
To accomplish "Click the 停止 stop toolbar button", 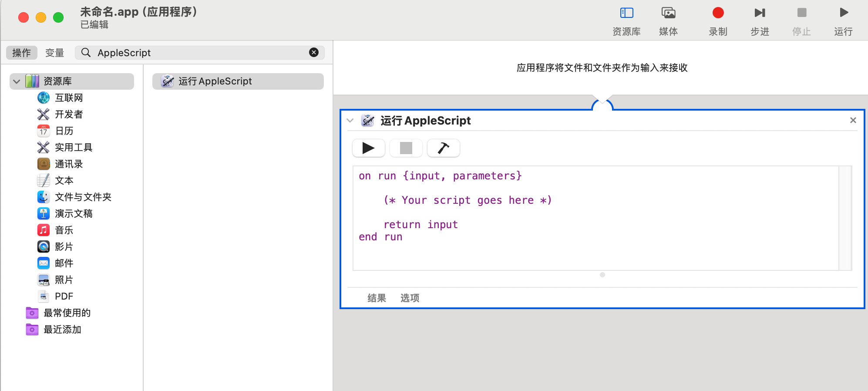I will 801,21.
